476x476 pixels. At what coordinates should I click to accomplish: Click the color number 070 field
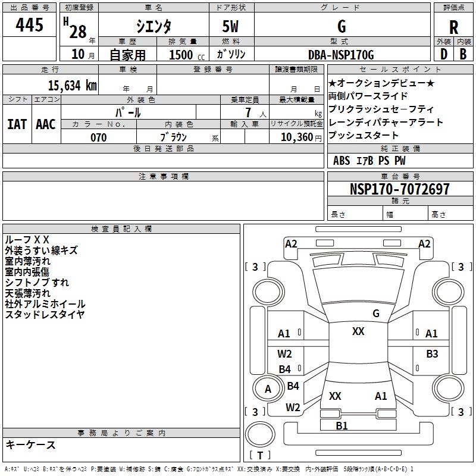point(99,137)
